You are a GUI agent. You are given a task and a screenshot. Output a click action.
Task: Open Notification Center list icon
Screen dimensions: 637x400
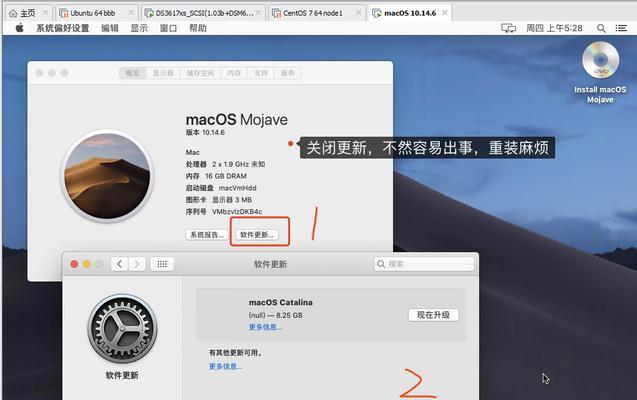(x=621, y=28)
